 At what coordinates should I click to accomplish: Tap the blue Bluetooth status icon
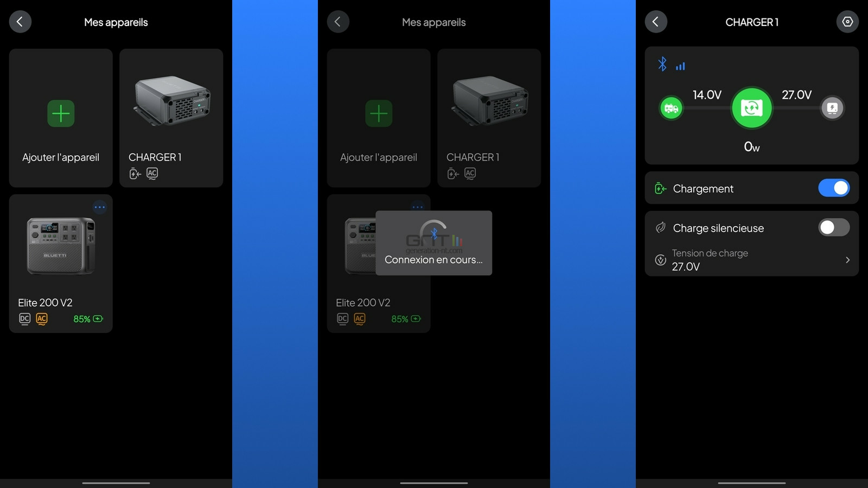662,64
